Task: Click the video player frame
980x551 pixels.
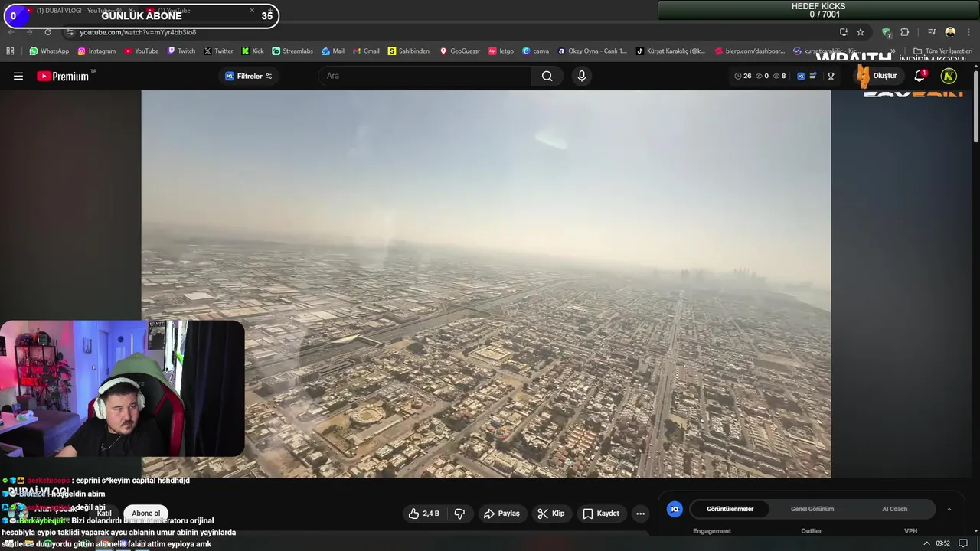Action: pos(485,284)
